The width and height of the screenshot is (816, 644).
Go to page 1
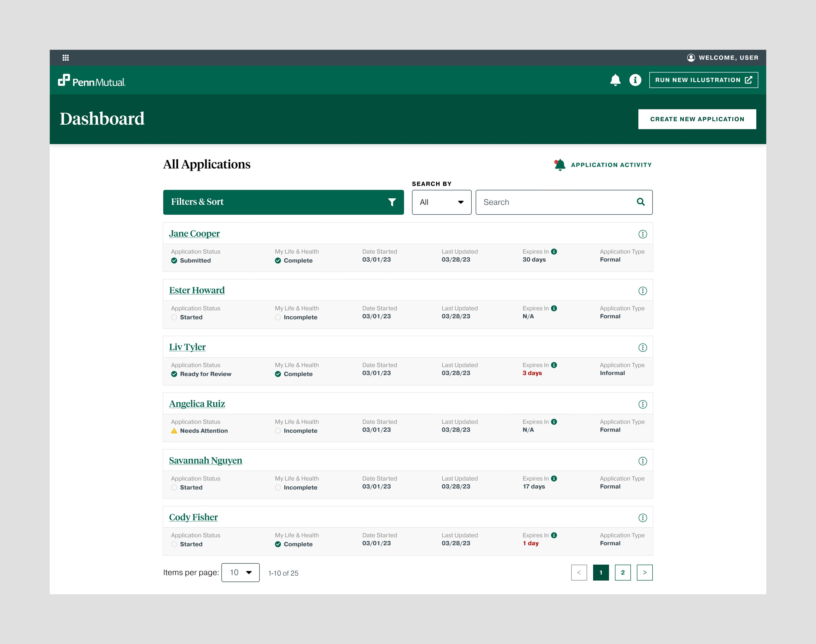pos(601,572)
